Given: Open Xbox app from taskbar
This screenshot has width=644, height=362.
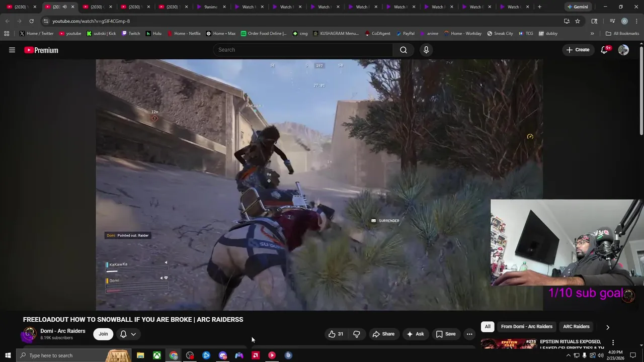Looking at the screenshot, I should 157,355.
